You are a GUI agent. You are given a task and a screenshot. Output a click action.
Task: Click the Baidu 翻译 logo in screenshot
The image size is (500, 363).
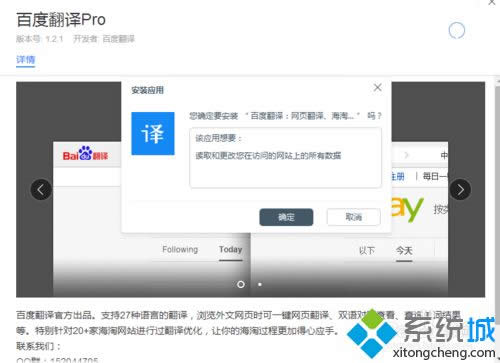tap(85, 154)
